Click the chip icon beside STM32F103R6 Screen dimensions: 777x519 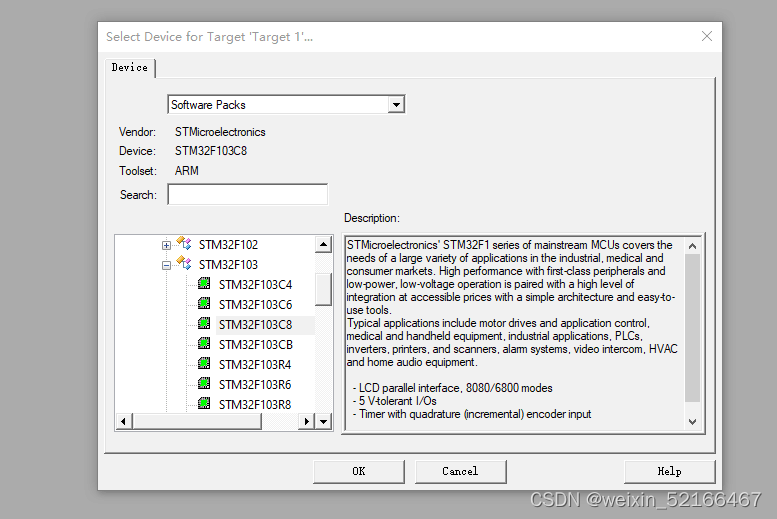[204, 384]
